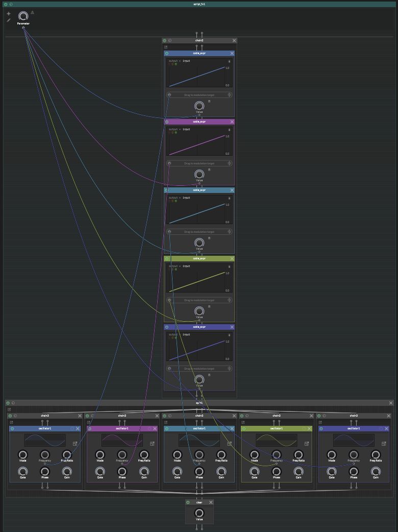Click the warning triangle beside Parameter knob
The width and height of the screenshot is (398, 532).
(33, 12)
